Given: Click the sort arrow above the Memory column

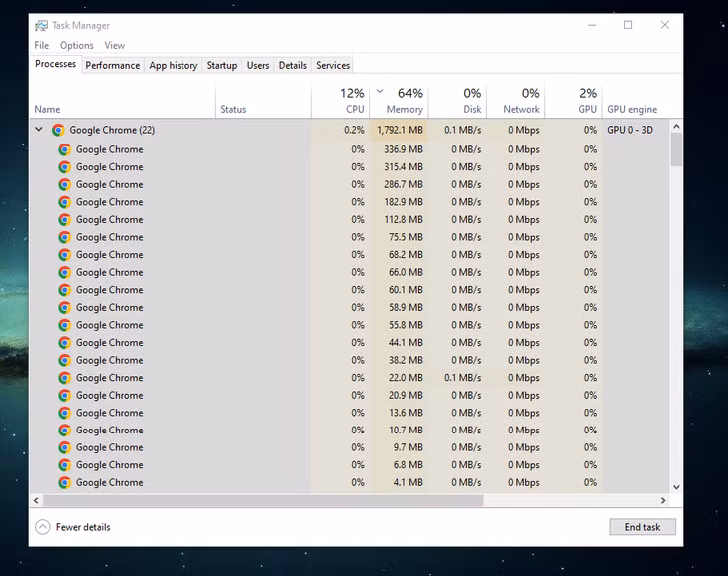Looking at the screenshot, I should point(380,91).
